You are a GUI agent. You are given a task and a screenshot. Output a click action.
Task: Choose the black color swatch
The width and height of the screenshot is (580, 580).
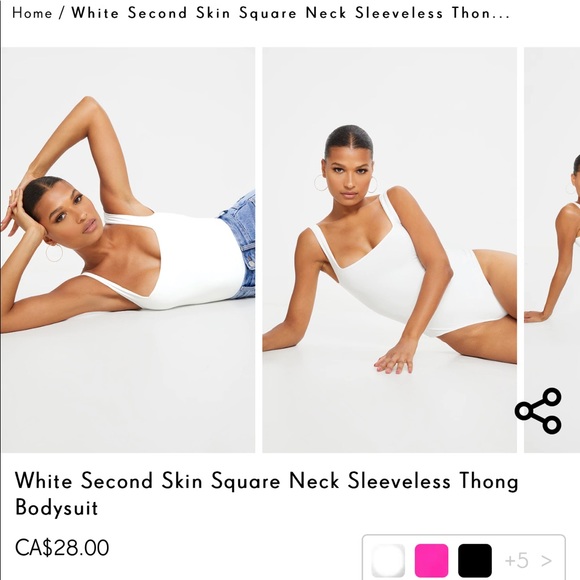pos(475,560)
